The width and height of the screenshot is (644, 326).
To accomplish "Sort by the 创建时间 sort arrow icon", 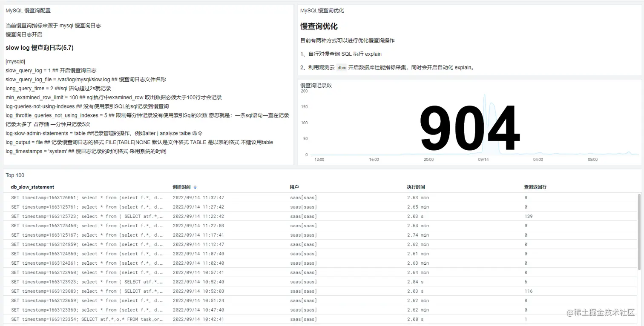I will coord(195,187).
